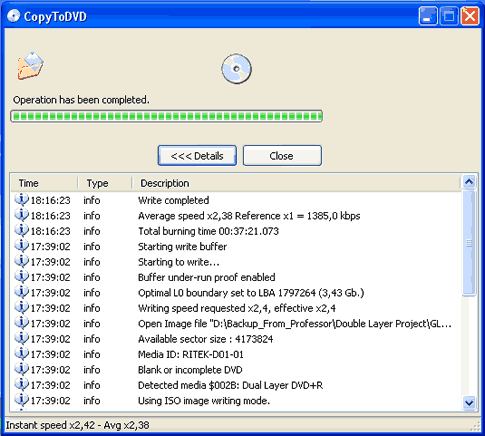Collapse log with the <<< Details button
The width and height of the screenshot is (485, 436).
click(x=197, y=155)
